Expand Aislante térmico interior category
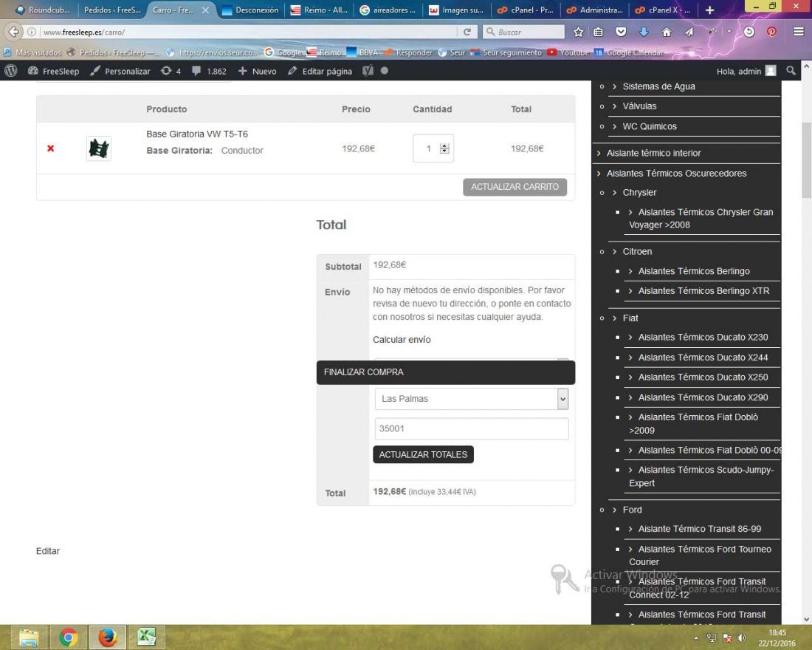The width and height of the screenshot is (812, 650). [x=653, y=153]
